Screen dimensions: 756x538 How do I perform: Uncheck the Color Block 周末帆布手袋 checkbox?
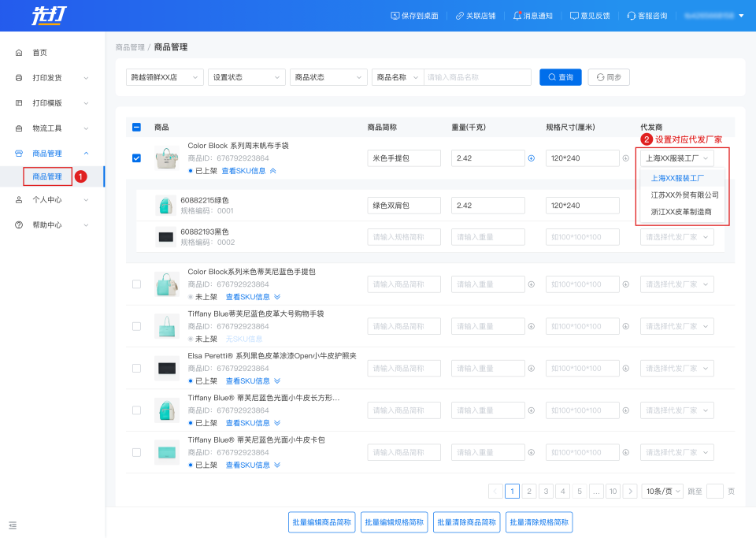coord(136,158)
